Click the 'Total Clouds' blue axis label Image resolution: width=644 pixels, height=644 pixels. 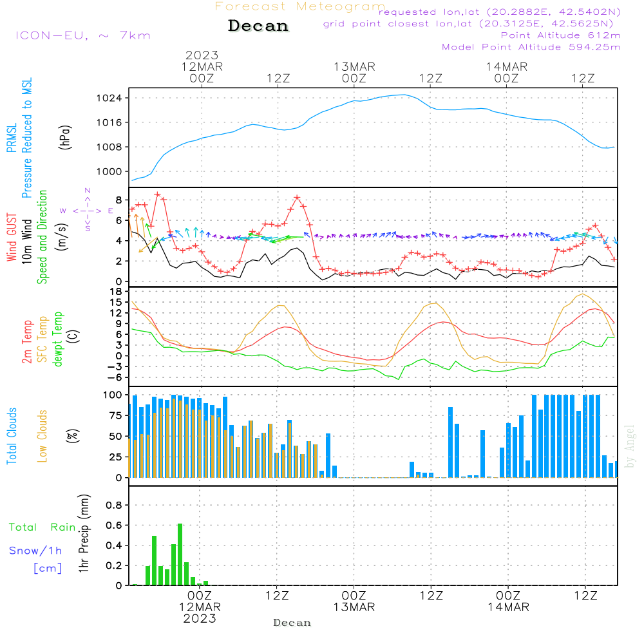coord(12,436)
